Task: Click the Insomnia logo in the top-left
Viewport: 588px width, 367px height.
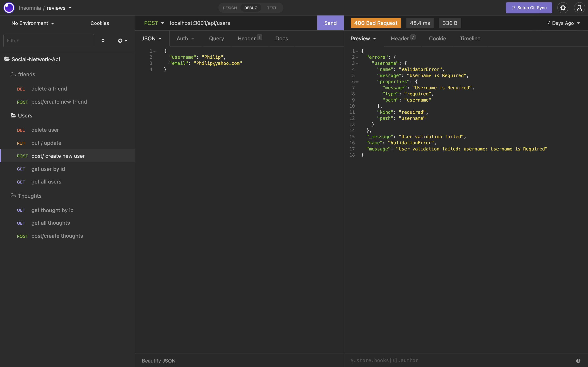Action: click(9, 8)
